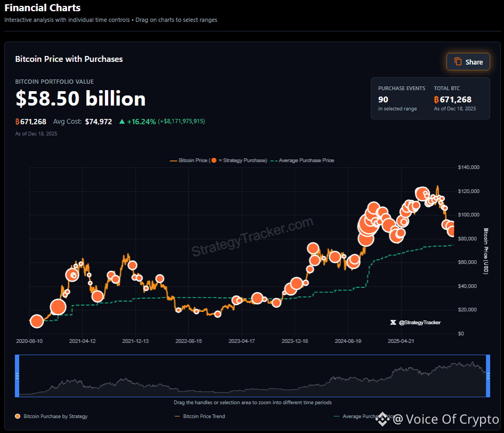Click the Binance logo in Voice Of Crypto watermark
The image size is (504, 433).
tap(382, 420)
